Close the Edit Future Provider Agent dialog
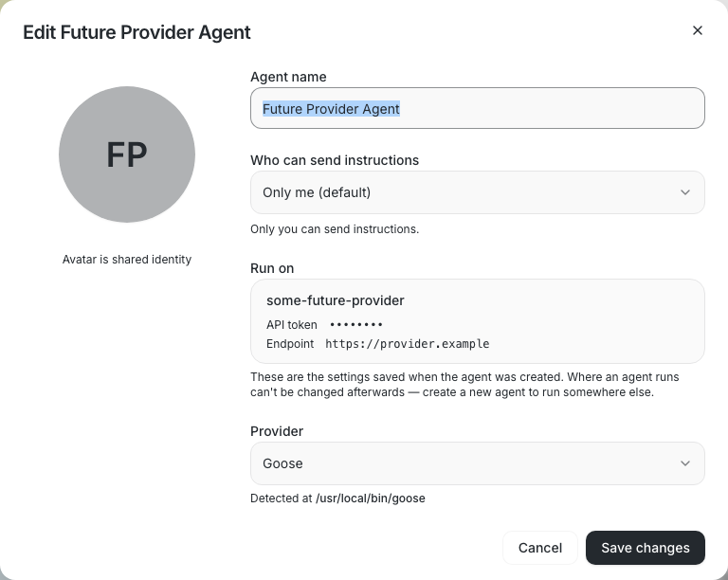The height and width of the screenshot is (580, 728). pos(697,30)
